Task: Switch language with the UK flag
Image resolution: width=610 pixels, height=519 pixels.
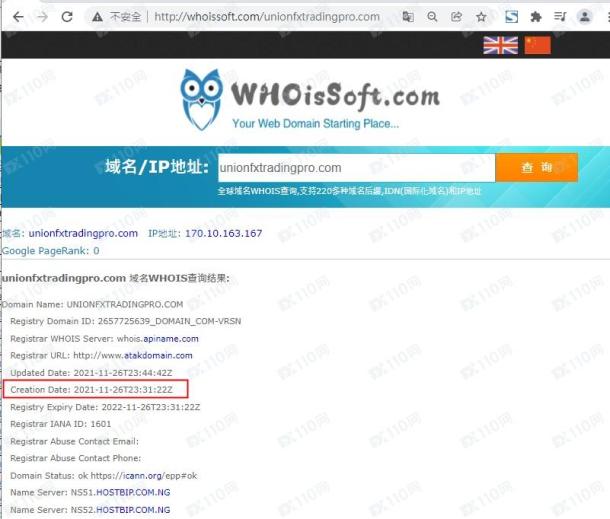Action: click(x=501, y=45)
